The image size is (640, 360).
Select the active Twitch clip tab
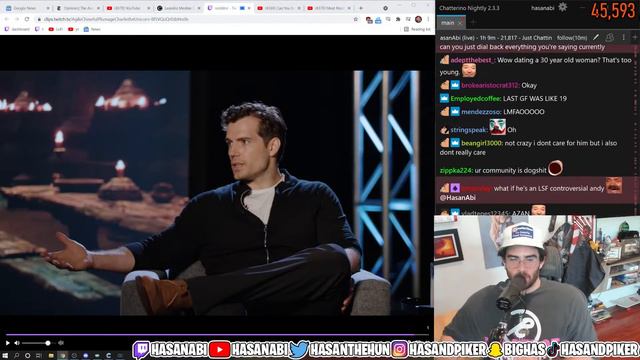[229, 8]
